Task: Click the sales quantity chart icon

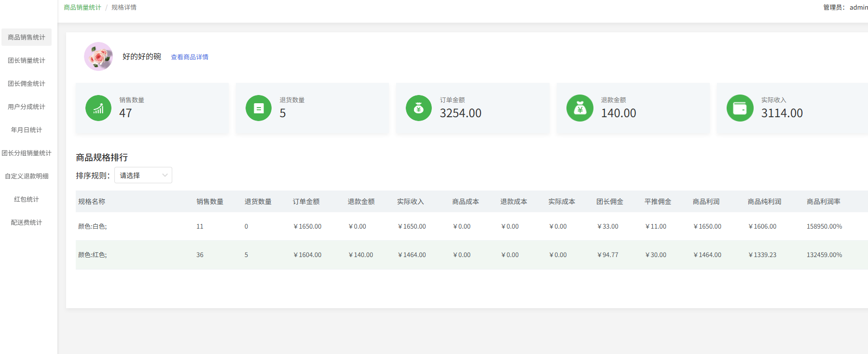Action: point(98,108)
